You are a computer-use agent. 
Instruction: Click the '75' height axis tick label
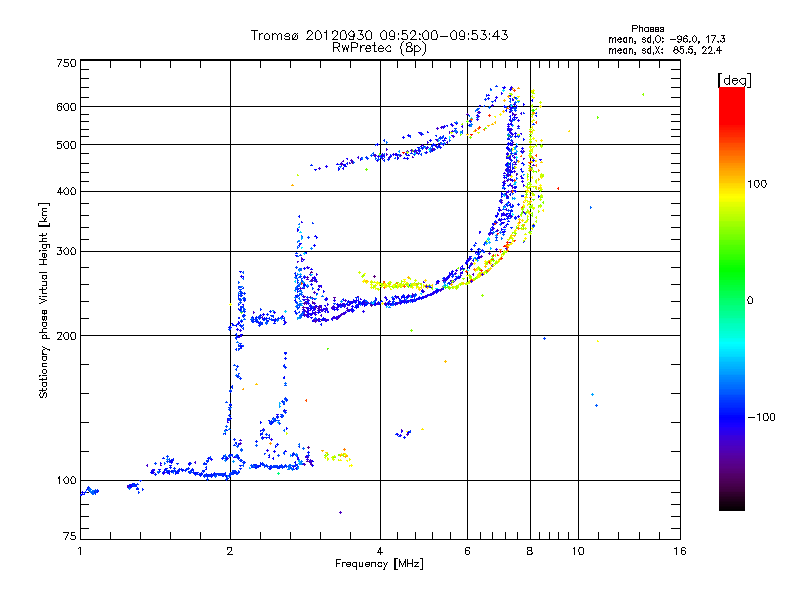tap(70, 536)
